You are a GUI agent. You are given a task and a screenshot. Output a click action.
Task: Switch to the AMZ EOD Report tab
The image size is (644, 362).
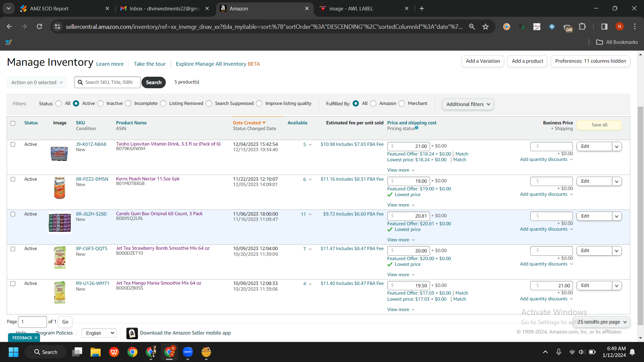pos(64,8)
